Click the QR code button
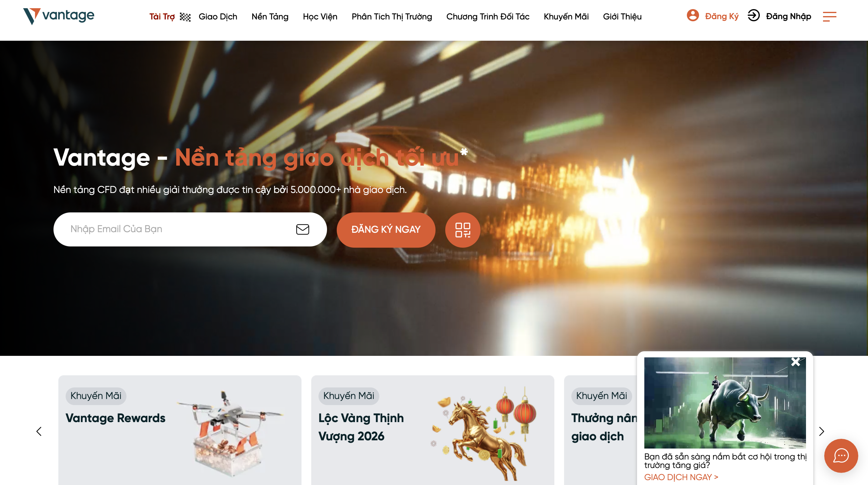Viewport: 868px width, 485px height. coord(463,230)
